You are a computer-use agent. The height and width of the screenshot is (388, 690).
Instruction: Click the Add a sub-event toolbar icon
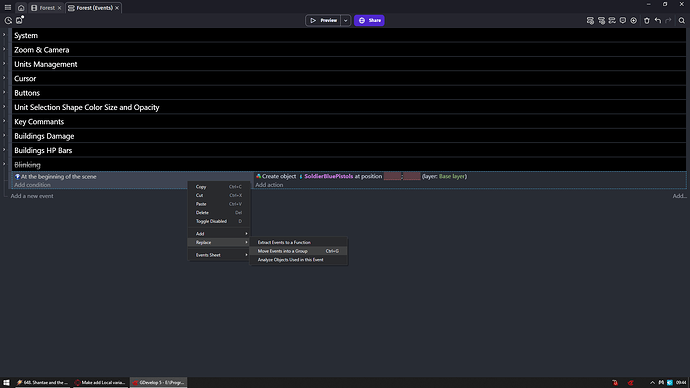[x=601, y=20]
